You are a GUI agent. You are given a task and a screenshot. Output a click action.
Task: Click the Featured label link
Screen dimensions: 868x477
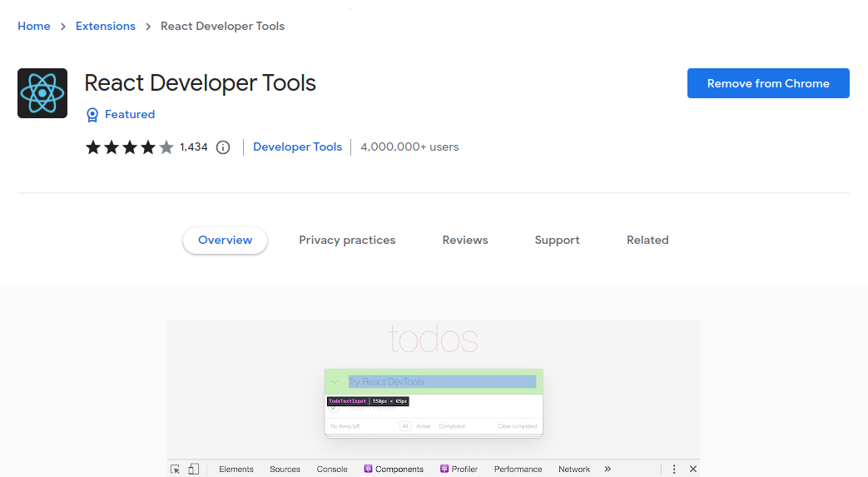coord(130,114)
